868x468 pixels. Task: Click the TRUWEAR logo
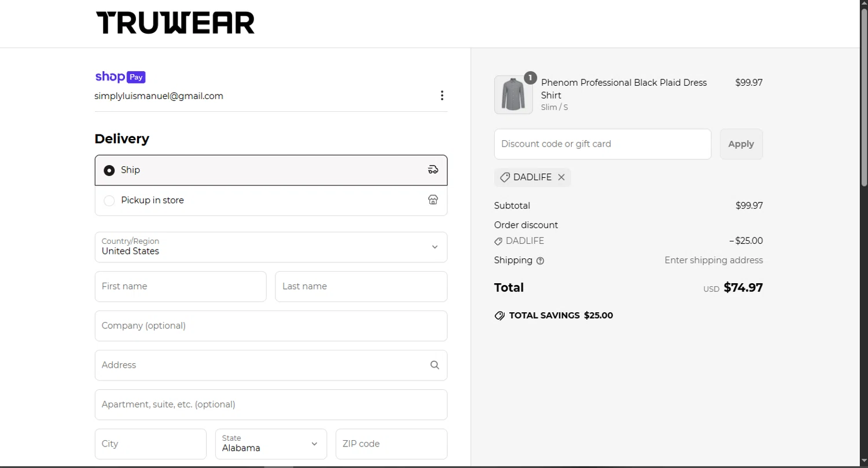pos(175,23)
